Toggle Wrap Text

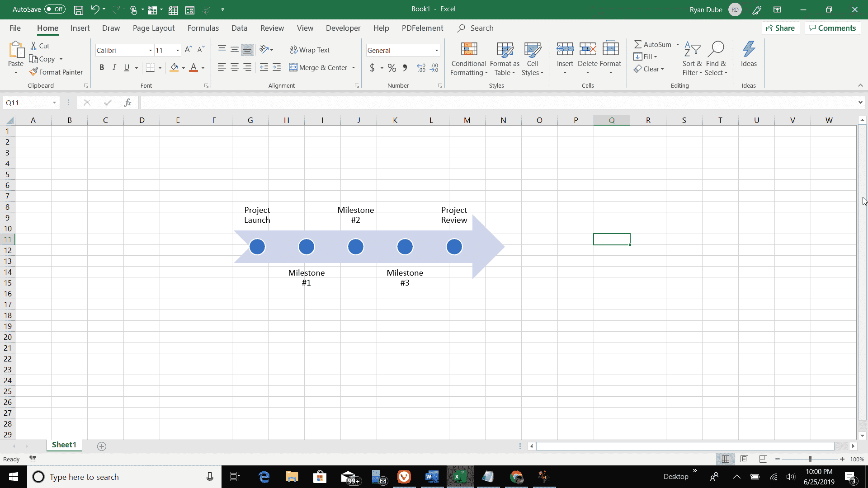pyautogui.click(x=310, y=50)
